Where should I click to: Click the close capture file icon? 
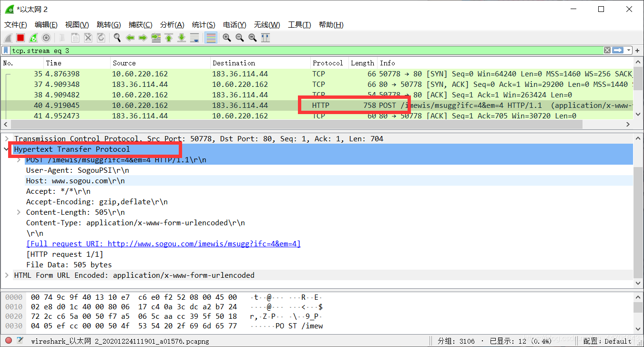click(x=88, y=38)
